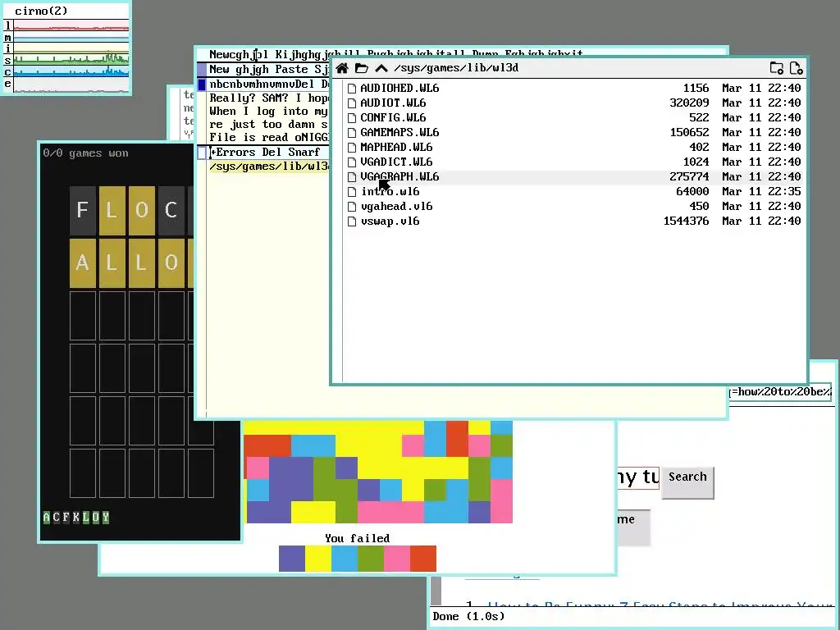Click letter Y in the used-letters strip
840x630 pixels.
106,518
